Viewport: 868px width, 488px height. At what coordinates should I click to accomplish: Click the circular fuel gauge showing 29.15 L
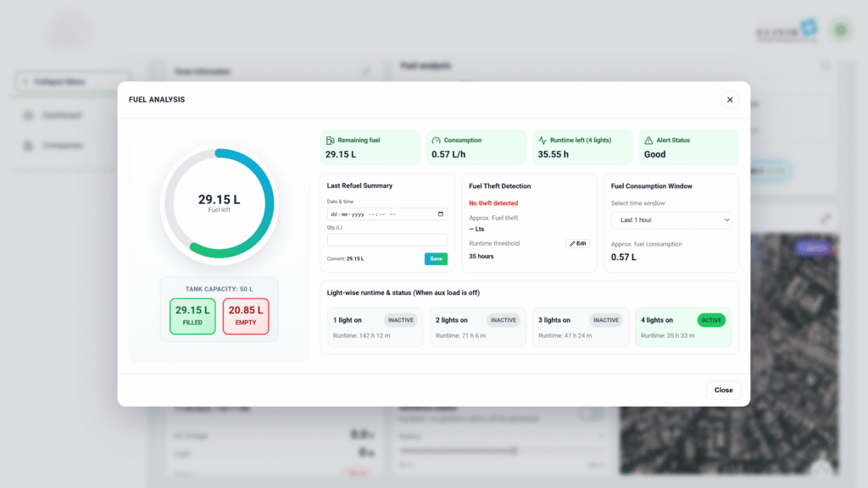[x=219, y=203]
